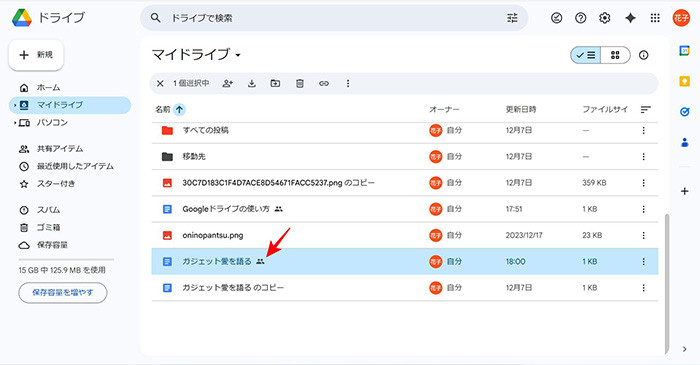
Task: Expand マイドライブ tree arrow in sidebar
Action: coord(15,105)
